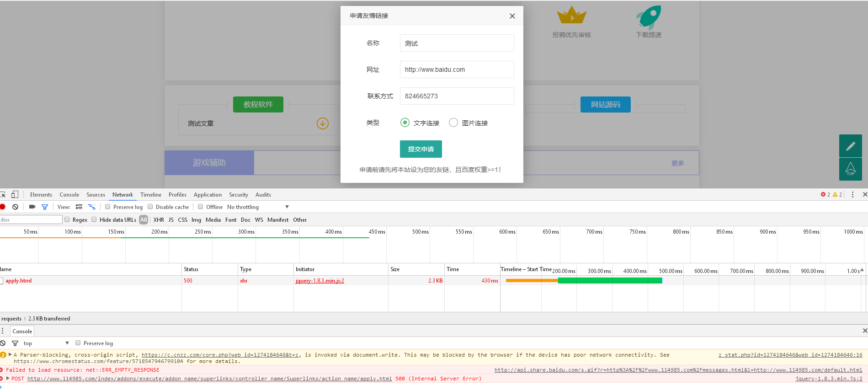Open the top execution context dropdown
868x390 pixels.
click(x=46, y=343)
